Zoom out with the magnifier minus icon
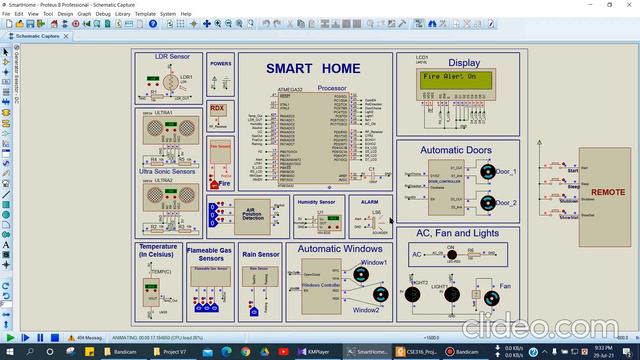The width and height of the screenshot is (640, 360). [228, 24]
